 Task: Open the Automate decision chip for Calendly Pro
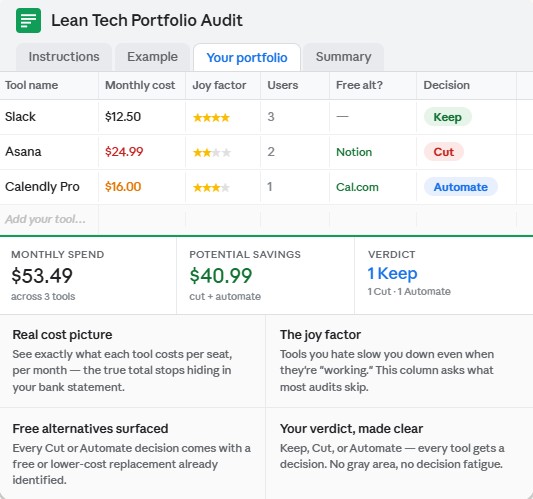461,187
